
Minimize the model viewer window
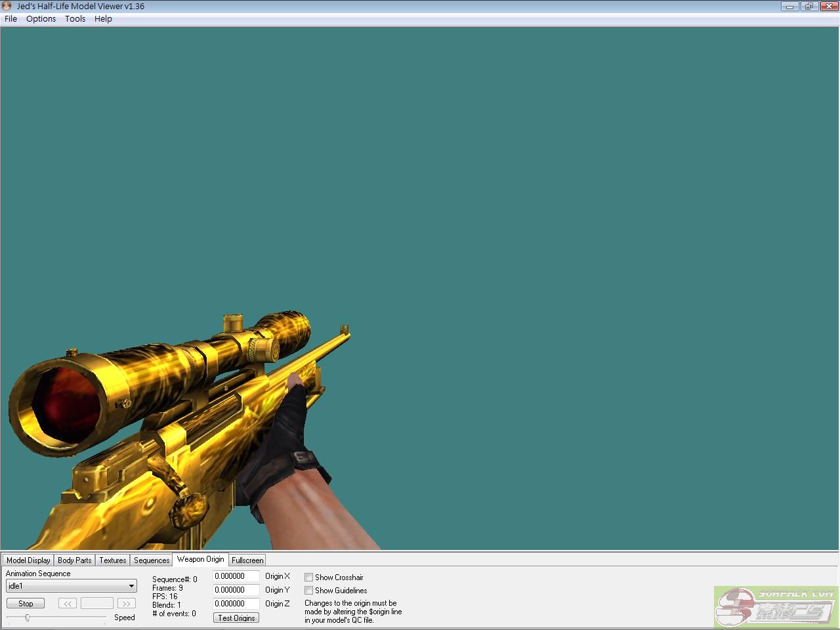[789, 7]
